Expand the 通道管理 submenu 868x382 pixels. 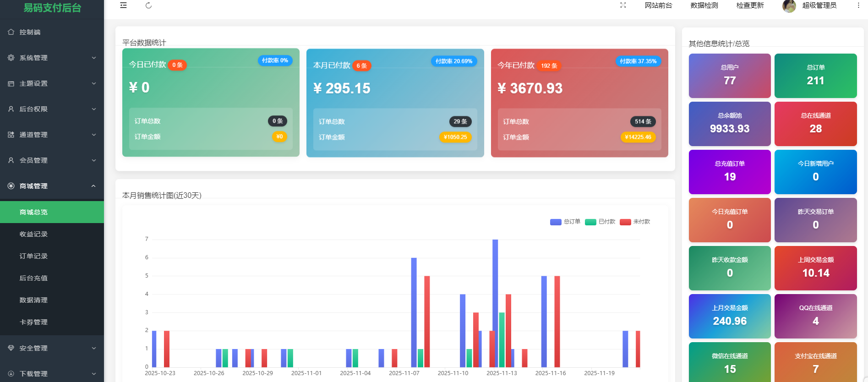tap(52, 135)
